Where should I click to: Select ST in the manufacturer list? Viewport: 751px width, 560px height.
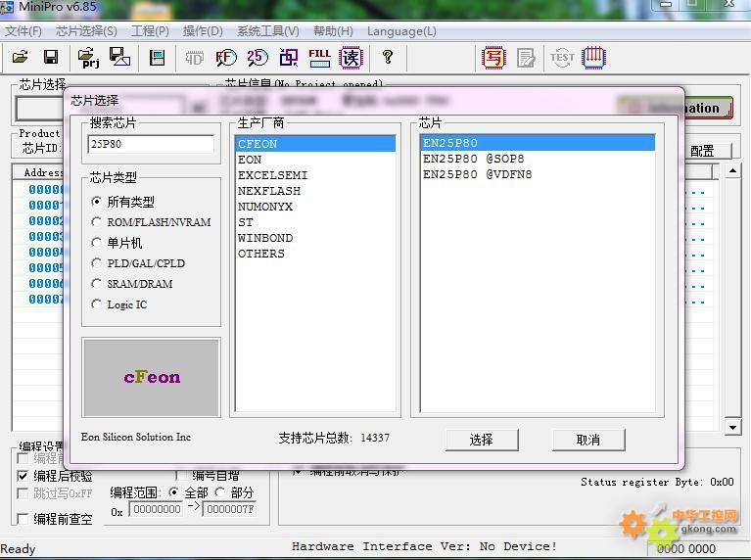315,222
